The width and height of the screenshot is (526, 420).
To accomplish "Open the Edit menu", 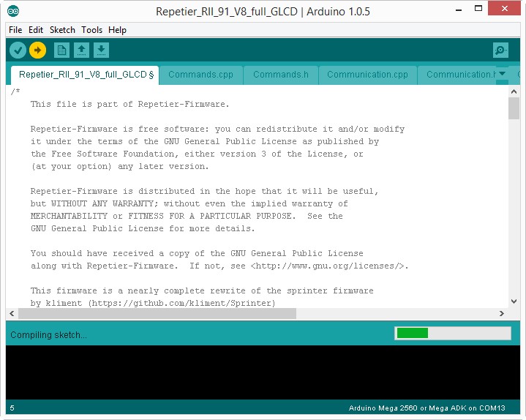I will pyautogui.click(x=36, y=30).
